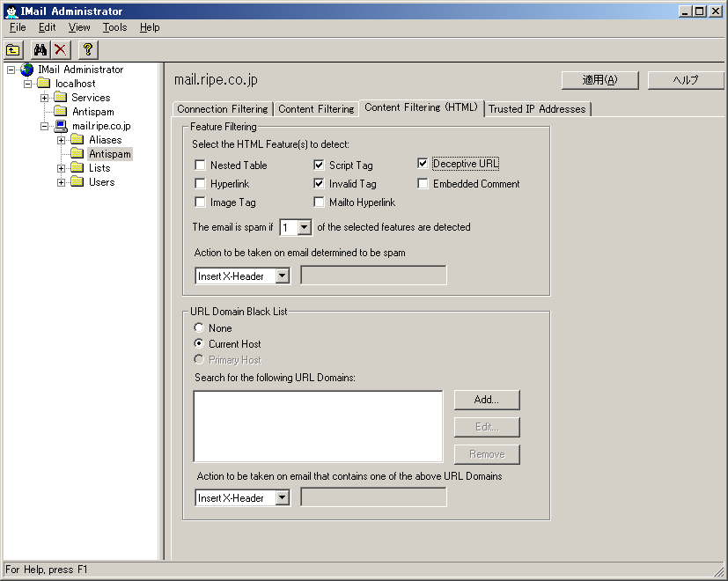Click the Aliases folder icon
This screenshot has width=728, height=581.
coord(77,140)
